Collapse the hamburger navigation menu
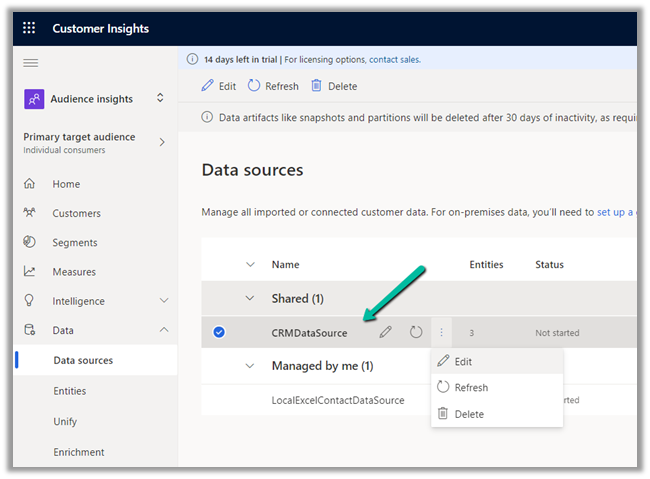Viewport: 650px width, 479px height. point(30,63)
